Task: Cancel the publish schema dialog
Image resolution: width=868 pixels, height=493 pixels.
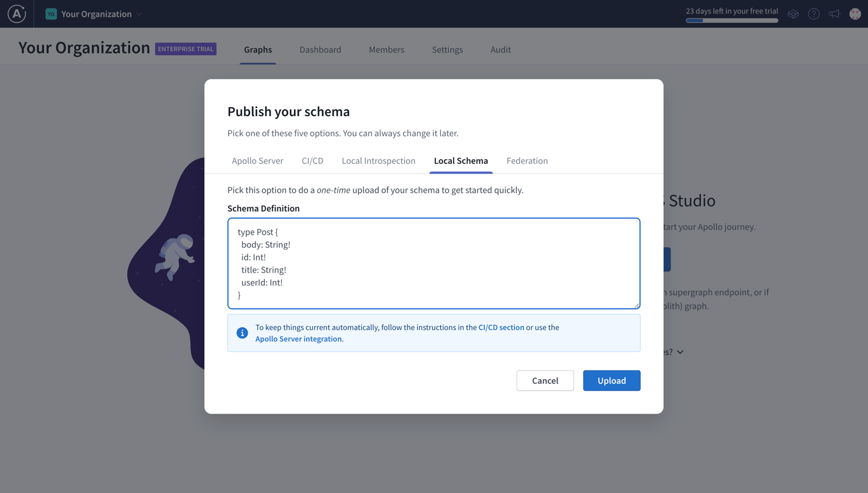Action: [545, 380]
